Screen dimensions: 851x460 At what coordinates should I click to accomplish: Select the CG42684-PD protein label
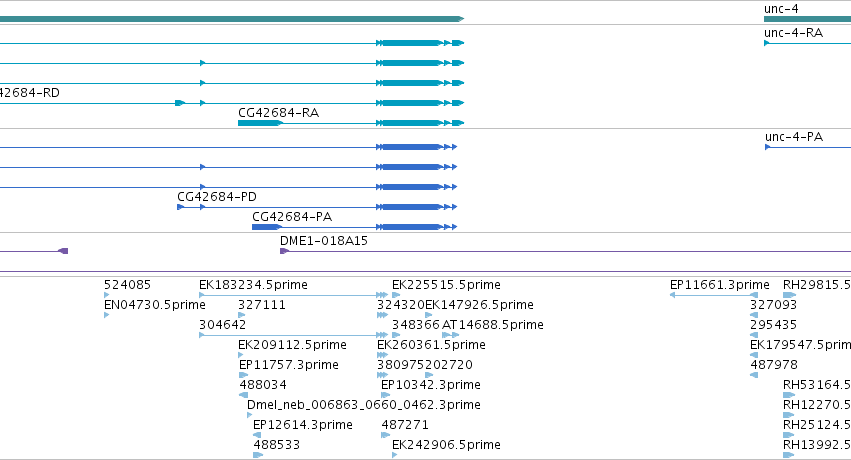[217, 196]
